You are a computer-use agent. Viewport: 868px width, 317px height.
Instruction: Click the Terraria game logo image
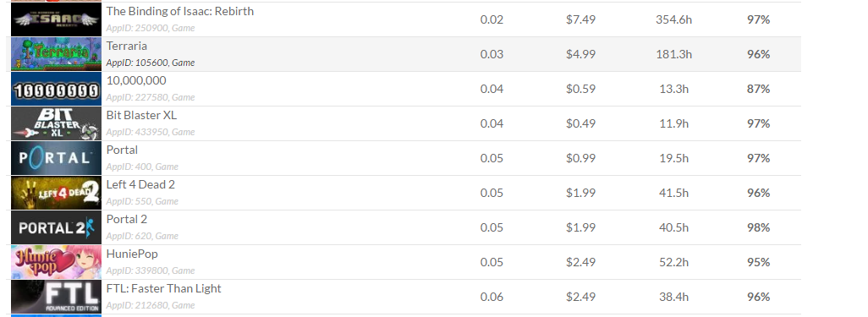56,54
